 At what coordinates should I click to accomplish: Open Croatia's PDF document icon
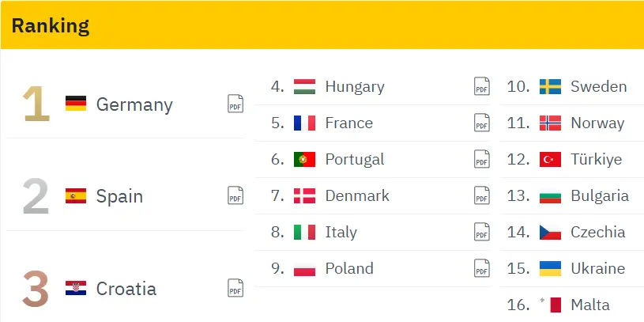click(235, 288)
